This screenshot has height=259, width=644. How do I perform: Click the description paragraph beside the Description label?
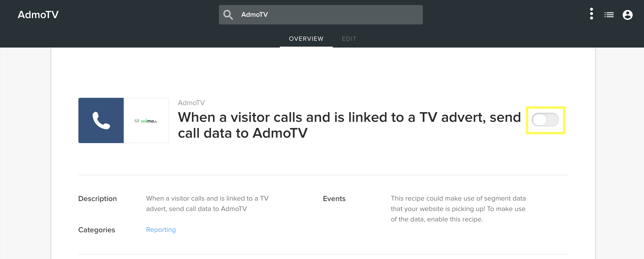point(207,204)
